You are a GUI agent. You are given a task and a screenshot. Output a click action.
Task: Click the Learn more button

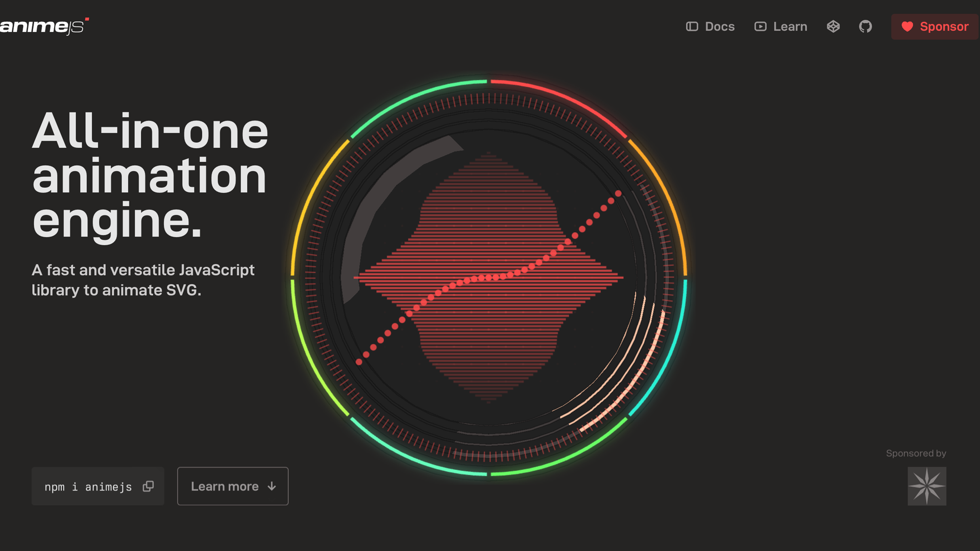233,486
